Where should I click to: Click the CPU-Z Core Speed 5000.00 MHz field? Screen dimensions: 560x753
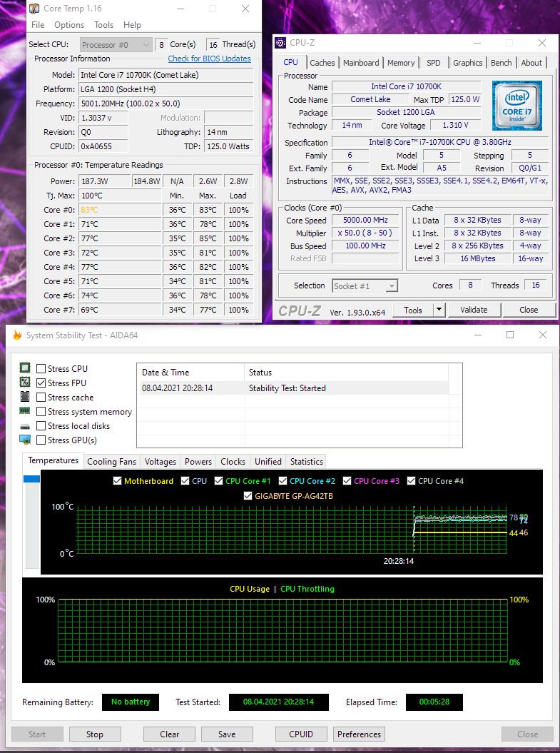pos(366,220)
